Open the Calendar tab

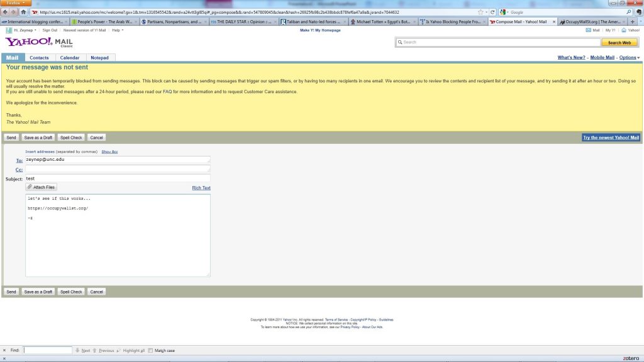coord(70,58)
